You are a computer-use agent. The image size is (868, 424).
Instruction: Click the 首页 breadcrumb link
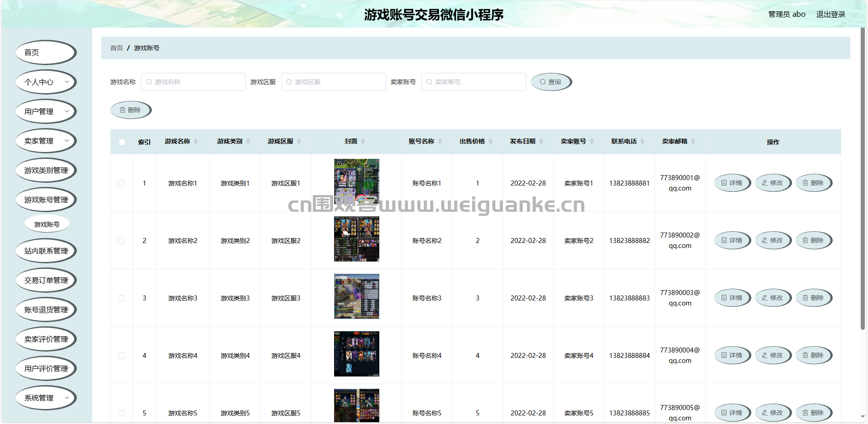(117, 48)
